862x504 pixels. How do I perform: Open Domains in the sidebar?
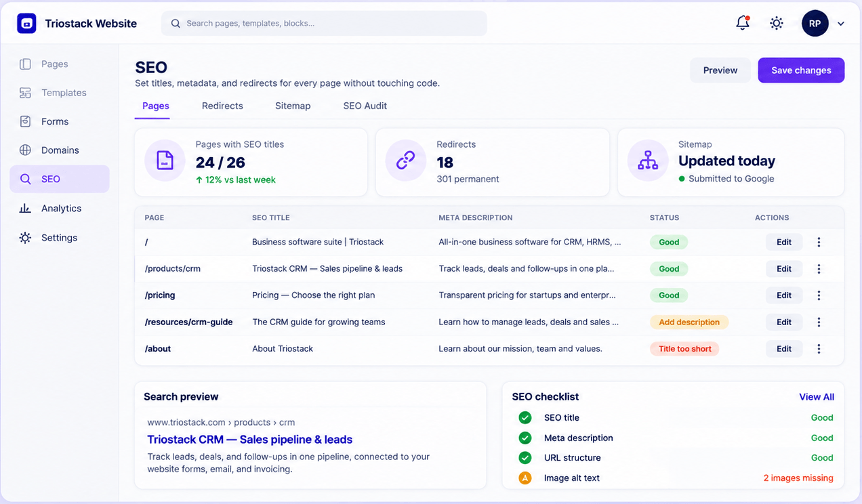point(60,150)
